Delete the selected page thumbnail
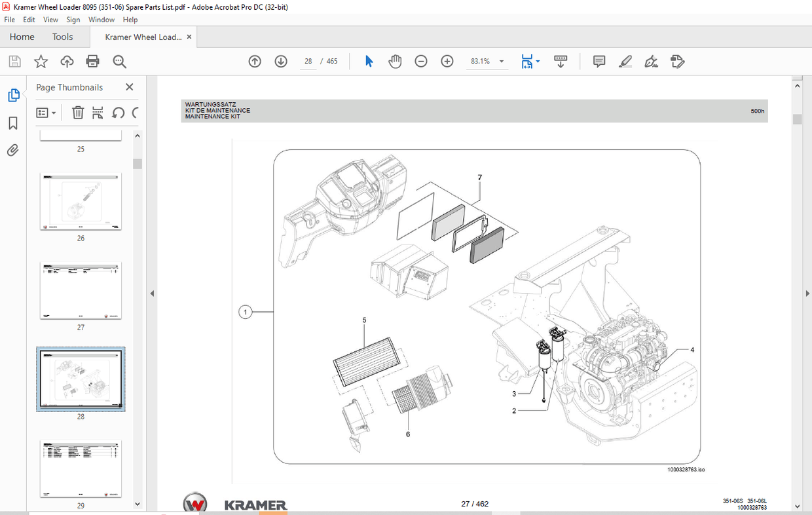 [77, 112]
